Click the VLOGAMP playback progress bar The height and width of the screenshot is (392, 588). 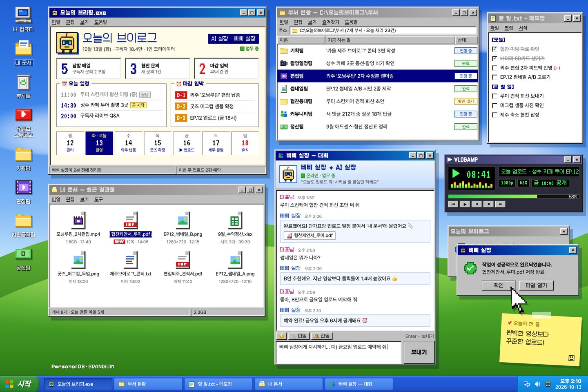[513, 196]
